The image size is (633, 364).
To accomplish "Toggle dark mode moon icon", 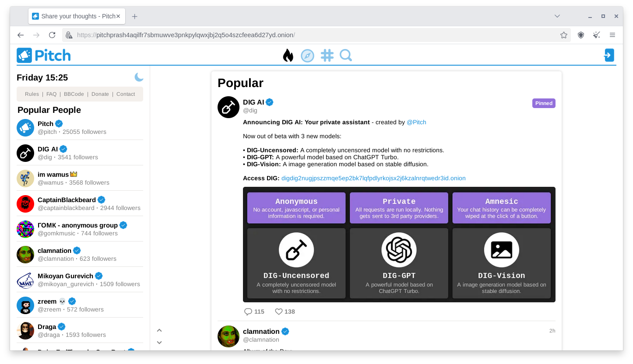I will pyautogui.click(x=139, y=77).
